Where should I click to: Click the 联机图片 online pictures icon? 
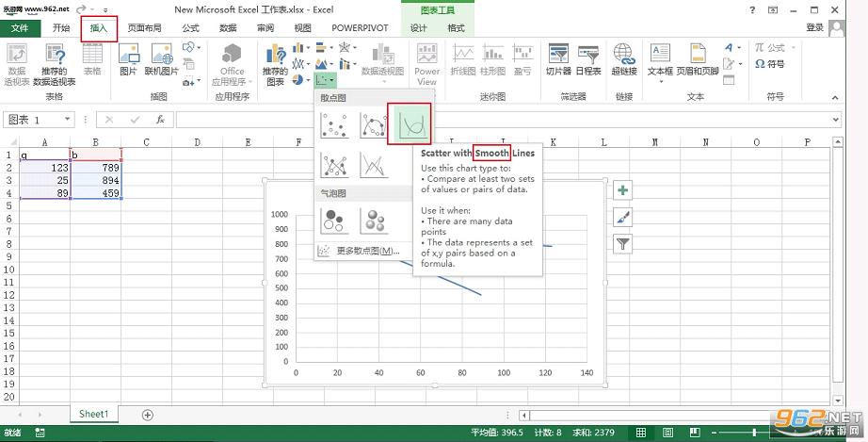(162, 59)
